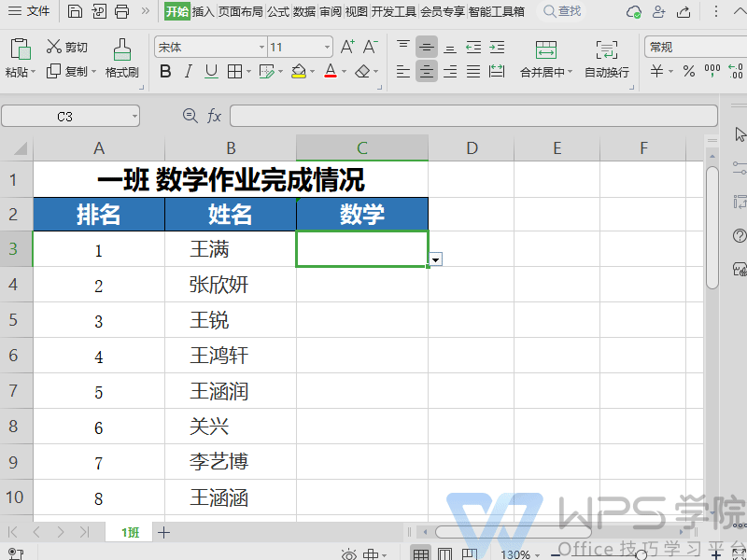747x560 pixels.
Task: Click the Clear eraser icon
Action: tap(363, 72)
